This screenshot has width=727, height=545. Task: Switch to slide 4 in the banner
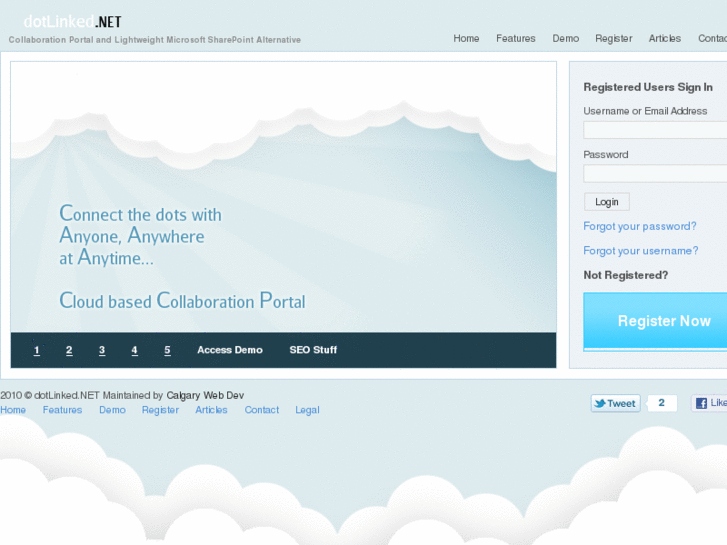[134, 350]
